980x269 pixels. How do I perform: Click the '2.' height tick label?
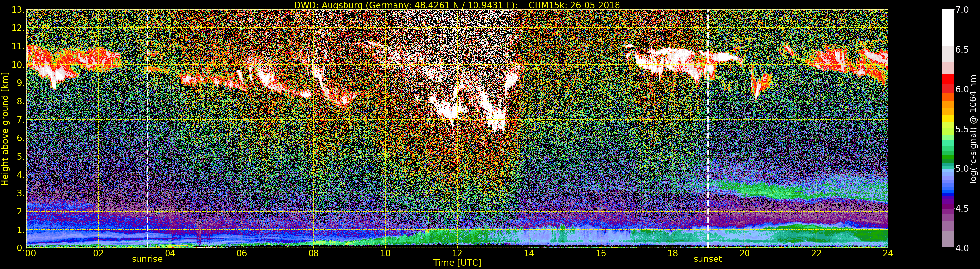pyautogui.click(x=21, y=211)
